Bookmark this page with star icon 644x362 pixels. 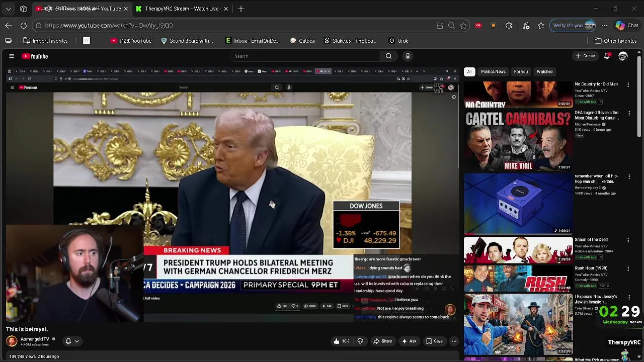coord(463,25)
